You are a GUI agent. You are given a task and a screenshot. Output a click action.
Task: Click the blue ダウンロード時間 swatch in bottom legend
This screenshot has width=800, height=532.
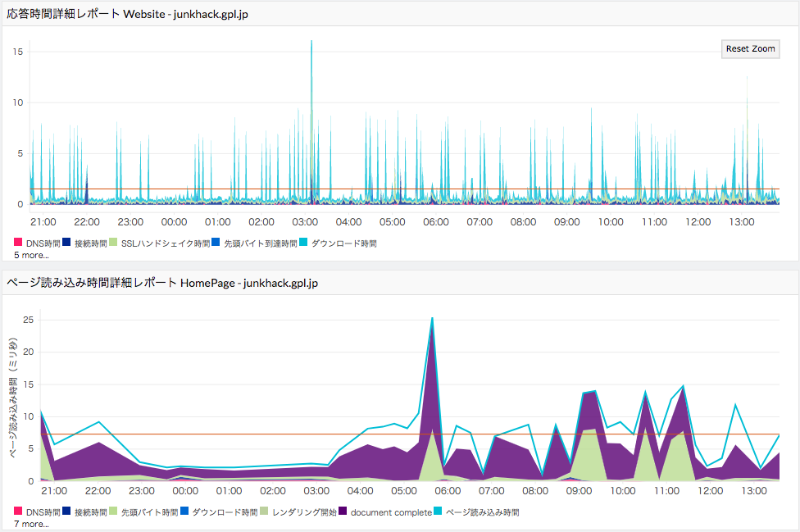[x=184, y=512]
